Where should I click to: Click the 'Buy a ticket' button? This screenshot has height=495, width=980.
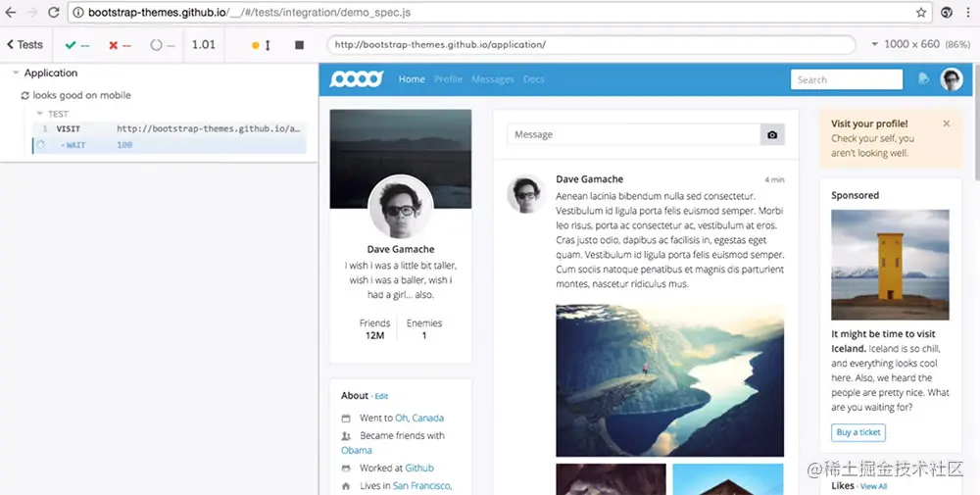tap(858, 432)
